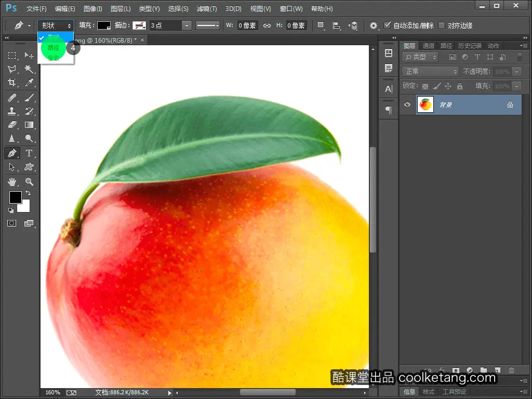Image resolution: width=532 pixels, height=399 pixels.
Task: Select the Zoom tool
Action: [29, 182]
